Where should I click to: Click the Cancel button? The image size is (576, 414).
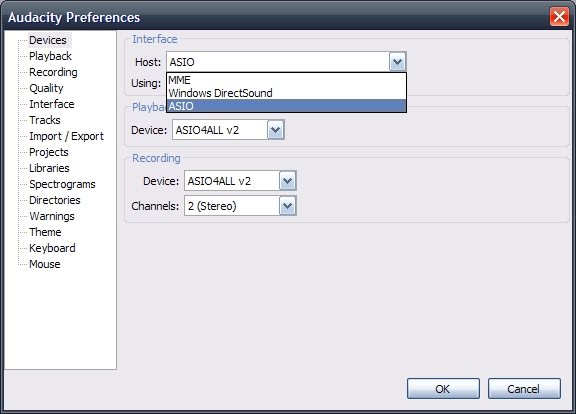pyautogui.click(x=524, y=389)
